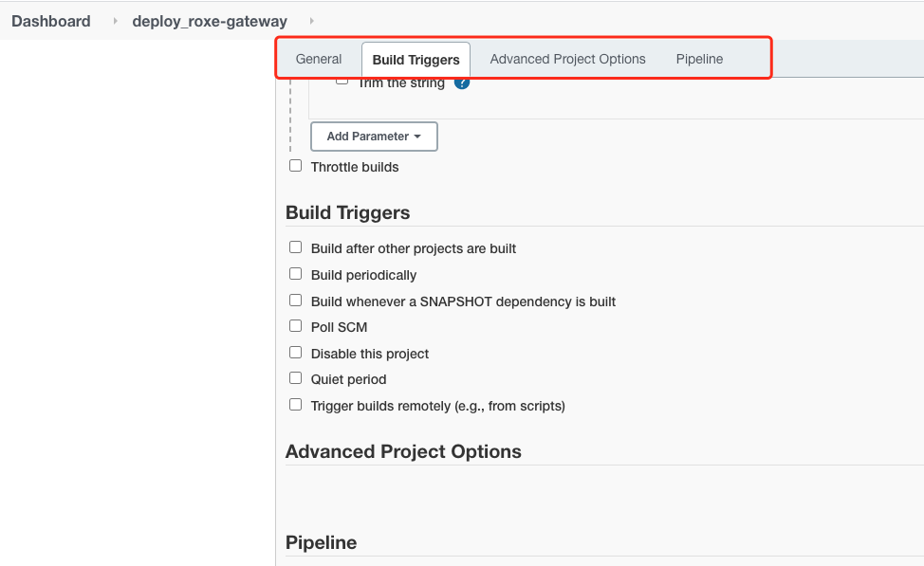This screenshot has width=924, height=566.
Task: Enable Throttle builds option
Action: pyautogui.click(x=295, y=166)
